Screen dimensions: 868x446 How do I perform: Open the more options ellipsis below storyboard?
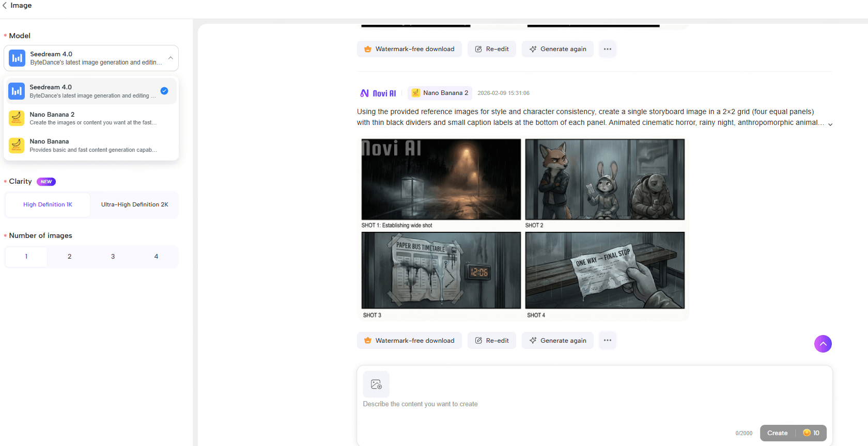607,340
